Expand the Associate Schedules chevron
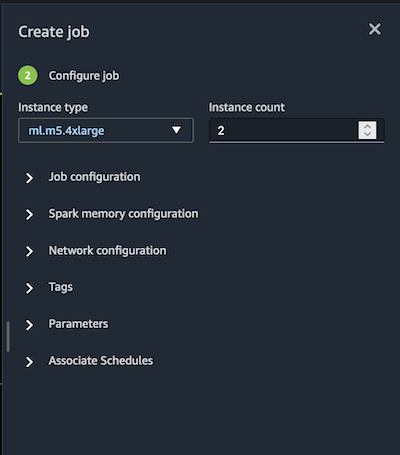This screenshot has height=455, width=400. (29, 362)
